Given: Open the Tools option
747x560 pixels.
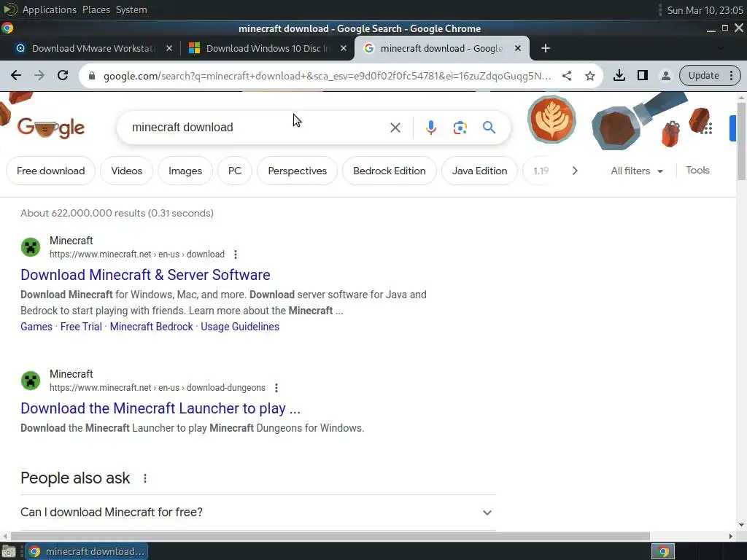Looking at the screenshot, I should coord(697,170).
